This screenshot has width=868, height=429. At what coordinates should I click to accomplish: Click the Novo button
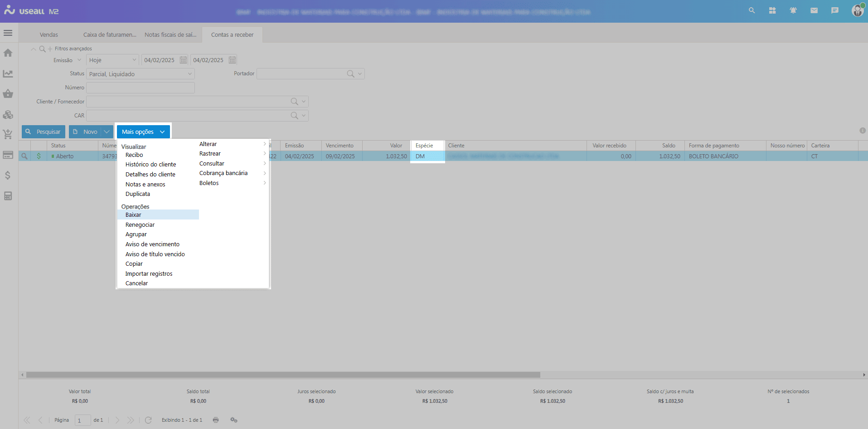click(85, 132)
